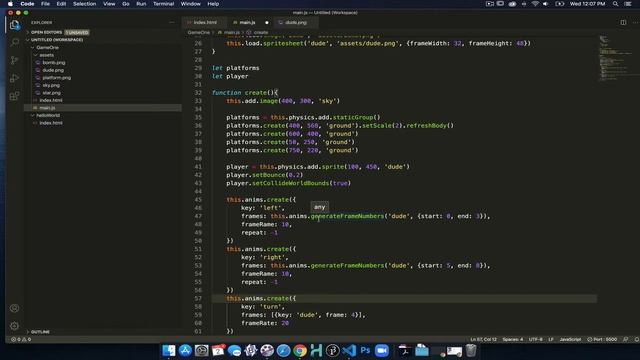This screenshot has height=360, width=640.
Task: Open Zoom from the dock
Action: (x=382, y=351)
